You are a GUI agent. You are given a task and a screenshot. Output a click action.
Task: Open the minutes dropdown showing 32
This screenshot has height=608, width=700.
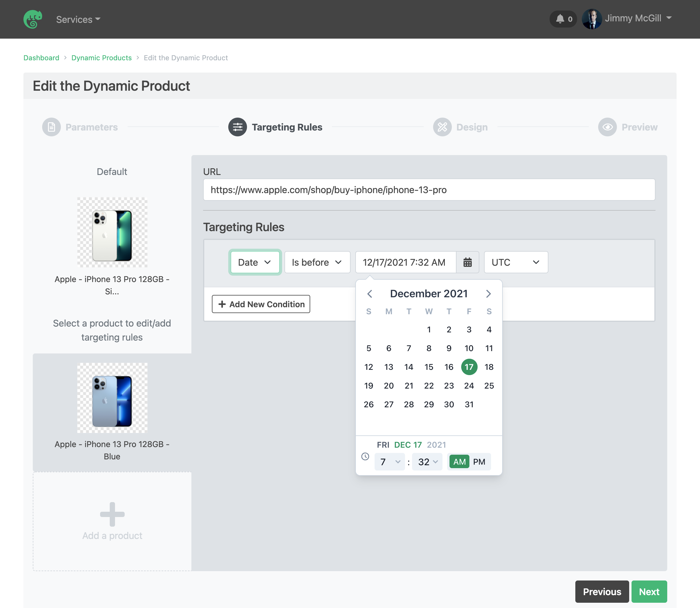(427, 462)
